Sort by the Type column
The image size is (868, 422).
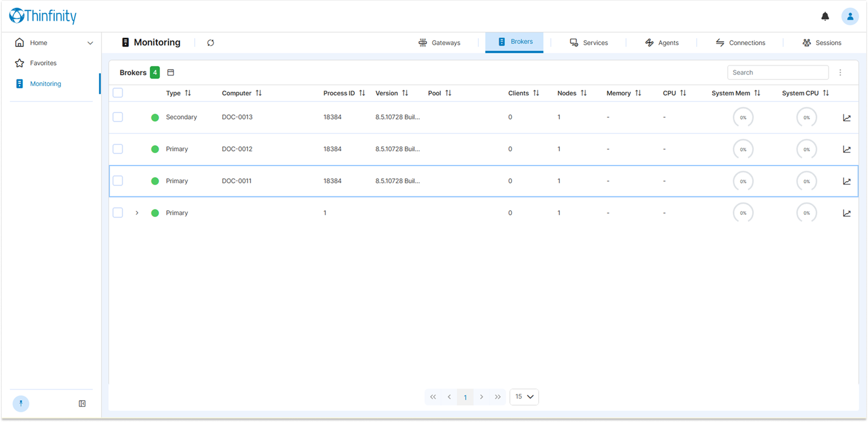[x=188, y=93]
